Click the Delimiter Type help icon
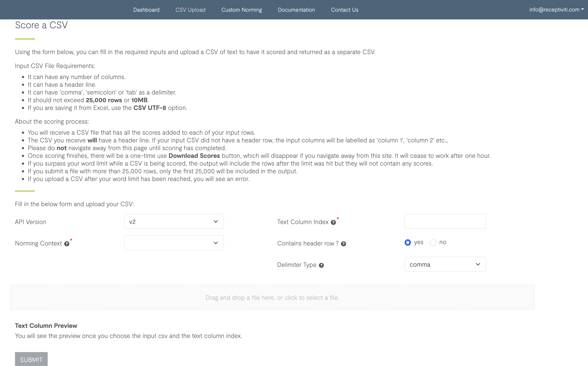Screen dimensions: 588x366 point(321,265)
